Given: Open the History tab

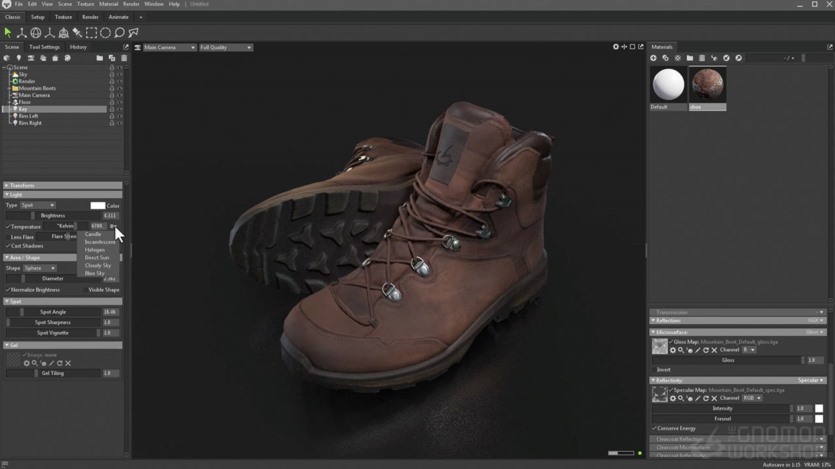Looking at the screenshot, I should pyautogui.click(x=78, y=47).
